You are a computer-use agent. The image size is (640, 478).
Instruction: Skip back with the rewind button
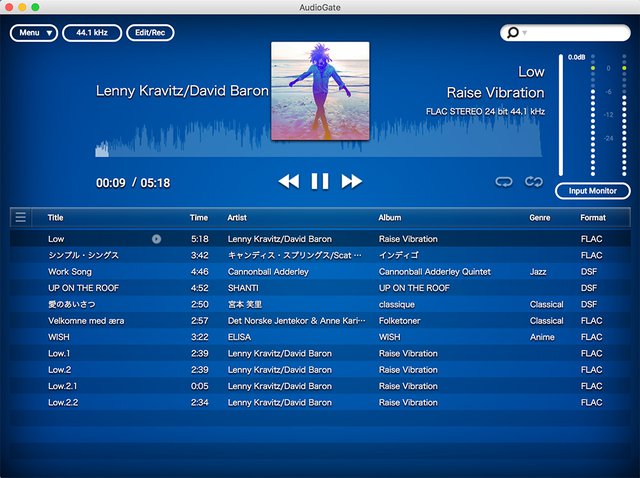pyautogui.click(x=289, y=181)
